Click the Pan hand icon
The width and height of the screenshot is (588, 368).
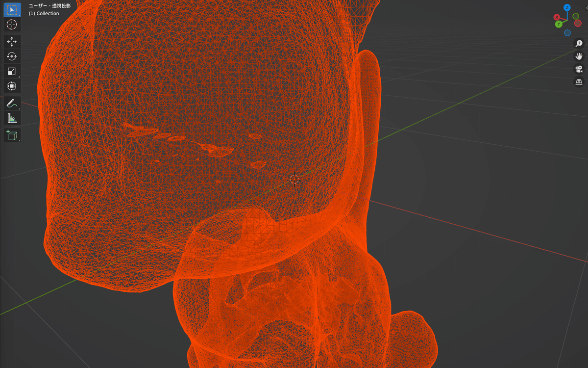click(x=578, y=56)
